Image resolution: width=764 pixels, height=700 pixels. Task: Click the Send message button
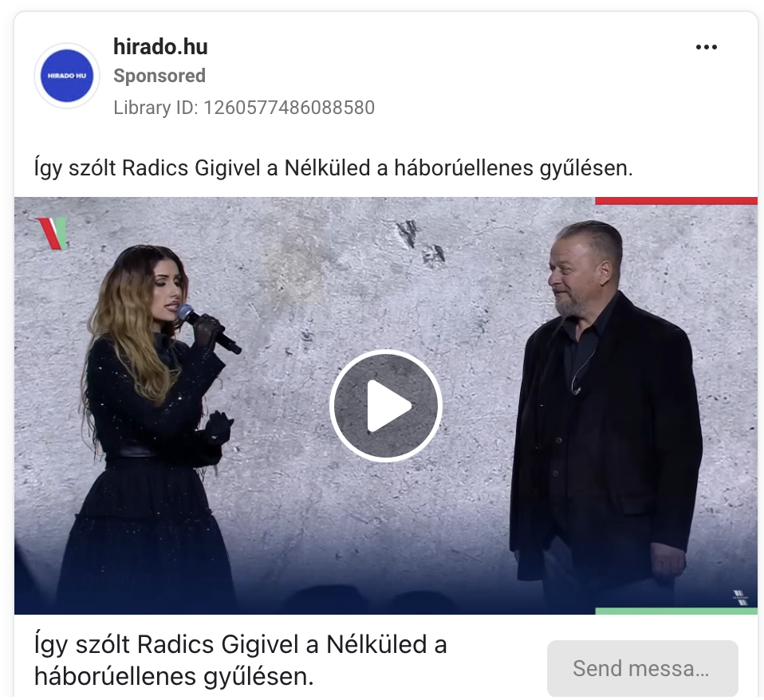click(x=642, y=668)
